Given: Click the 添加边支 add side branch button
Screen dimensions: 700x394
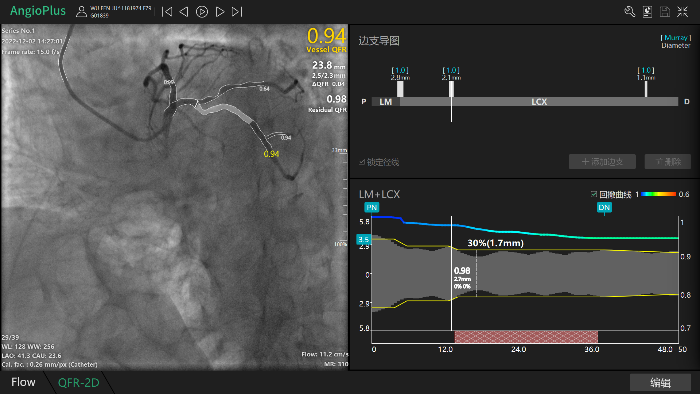Looking at the screenshot, I should [602, 162].
